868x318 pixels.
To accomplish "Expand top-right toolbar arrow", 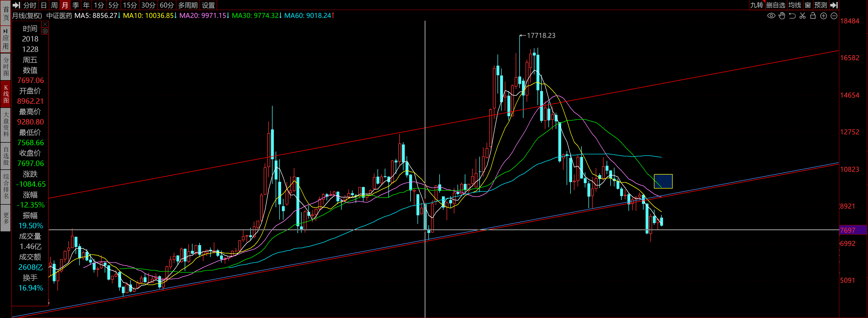I will [x=834, y=5].
